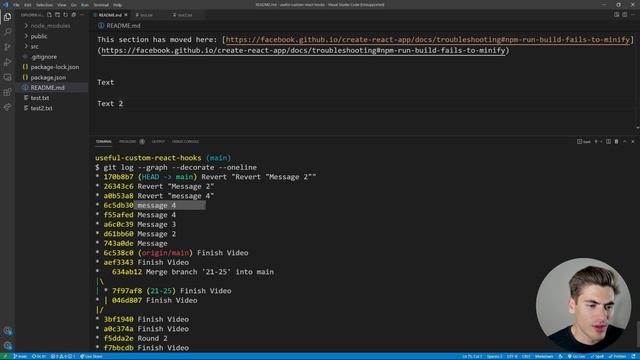Image resolution: width=640 pixels, height=360 pixels.
Task: Select the Output panel tab
Action: (x=158, y=142)
